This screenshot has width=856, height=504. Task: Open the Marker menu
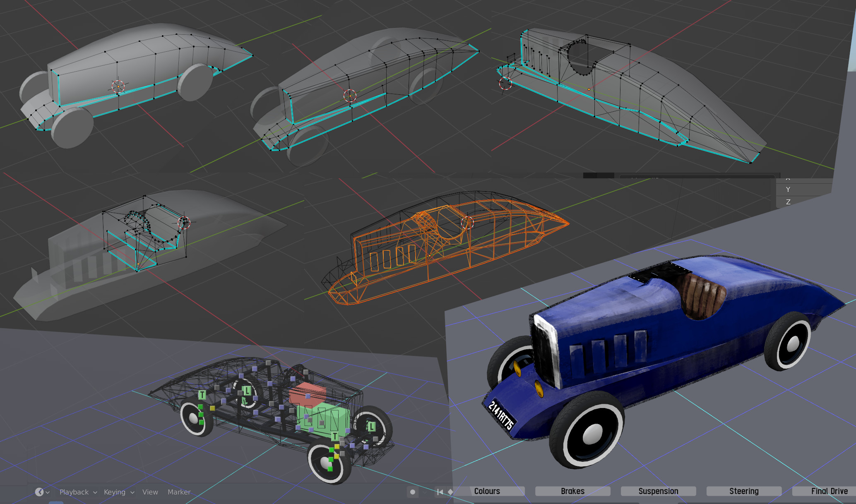[179, 492]
